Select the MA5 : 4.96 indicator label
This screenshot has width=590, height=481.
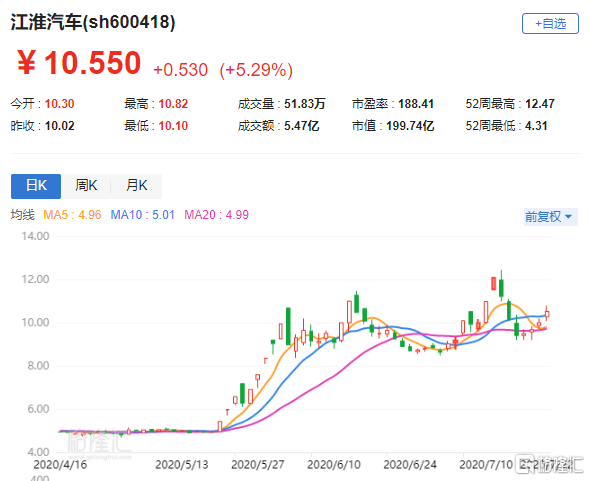pos(72,215)
